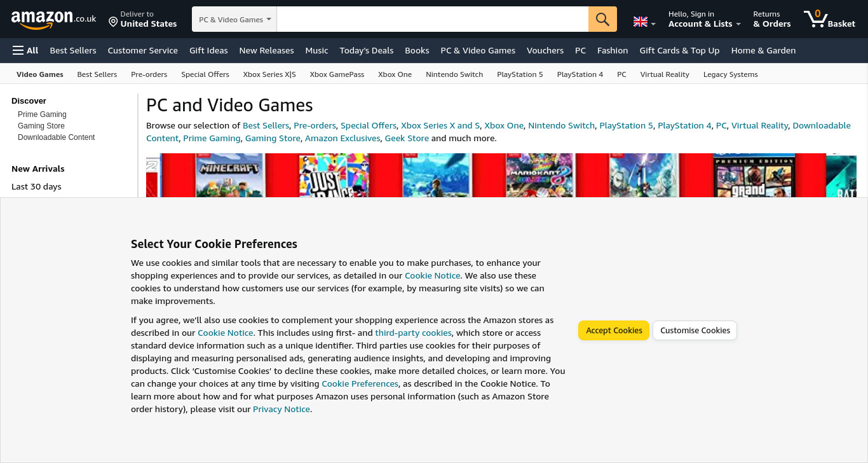Screen dimensions: 868x463
Task: Open New Releases in the navigation bar
Action: tap(266, 50)
